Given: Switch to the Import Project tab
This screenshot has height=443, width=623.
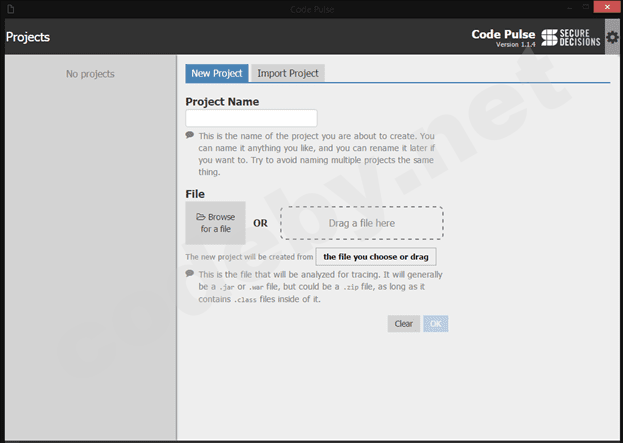Looking at the screenshot, I should click(x=288, y=74).
